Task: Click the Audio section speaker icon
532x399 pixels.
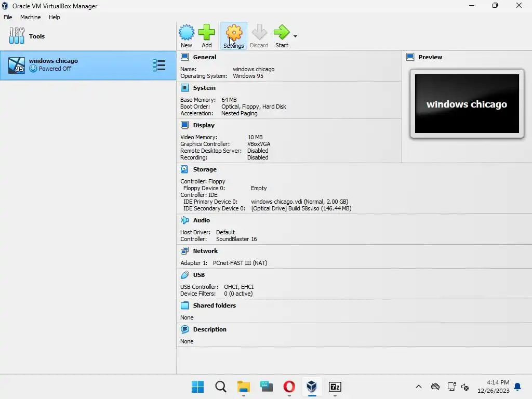Action: [184, 220]
